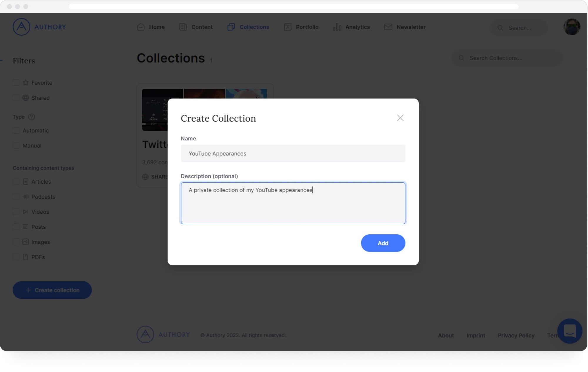Click the Description text area

coord(293,203)
